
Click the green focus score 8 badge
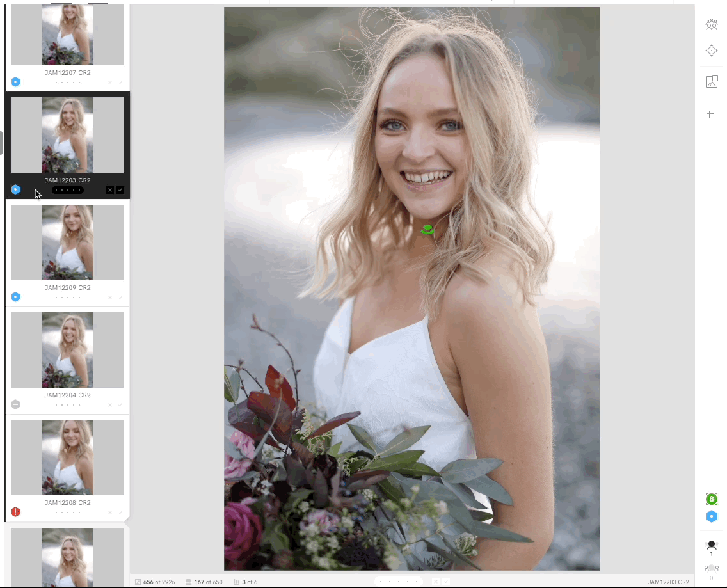(x=711, y=499)
